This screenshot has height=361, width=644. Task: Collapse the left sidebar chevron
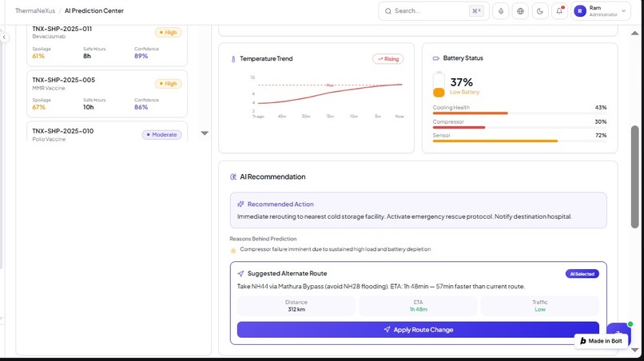coord(4,38)
